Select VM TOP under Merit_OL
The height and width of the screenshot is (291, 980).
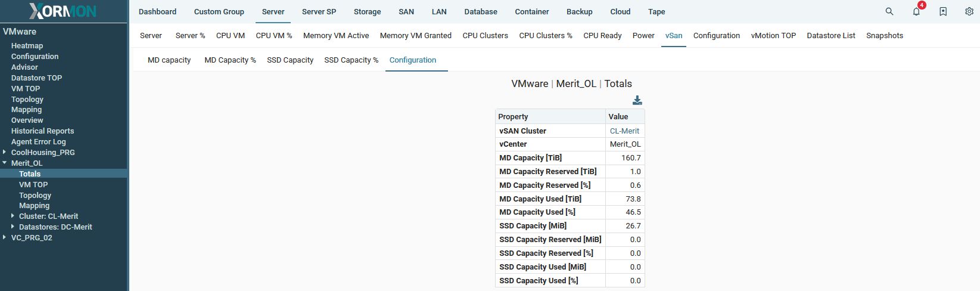click(x=33, y=184)
